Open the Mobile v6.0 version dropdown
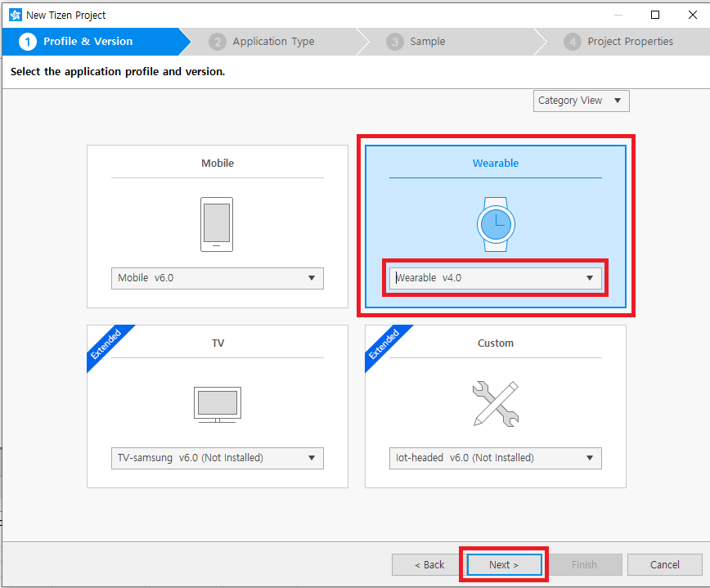 [x=218, y=278]
